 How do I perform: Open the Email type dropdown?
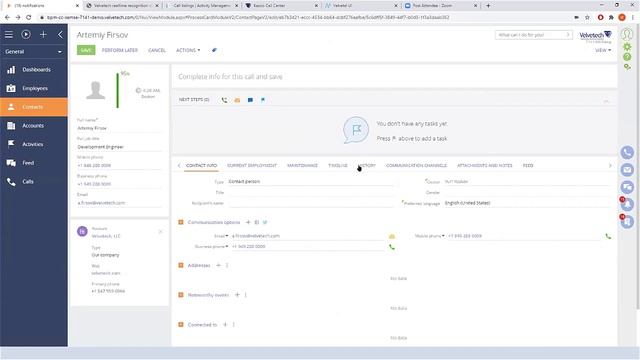221,236
